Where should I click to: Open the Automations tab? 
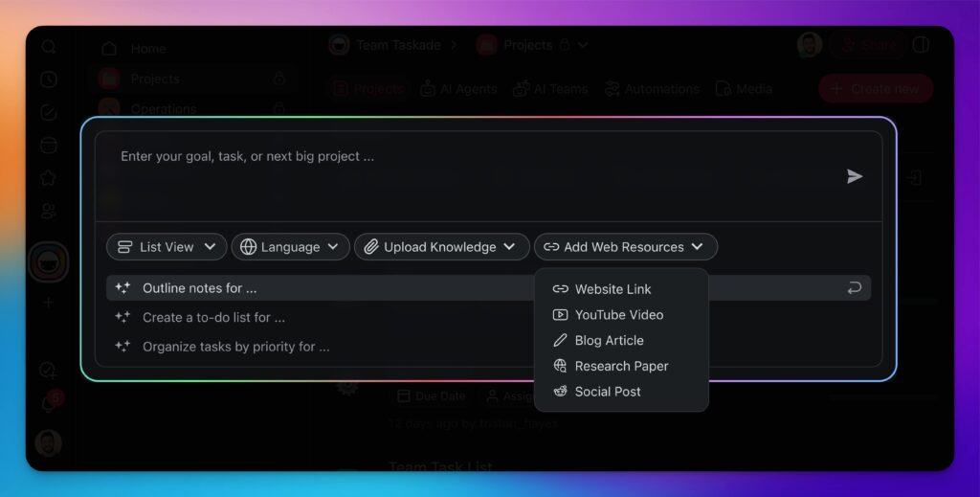pos(652,89)
